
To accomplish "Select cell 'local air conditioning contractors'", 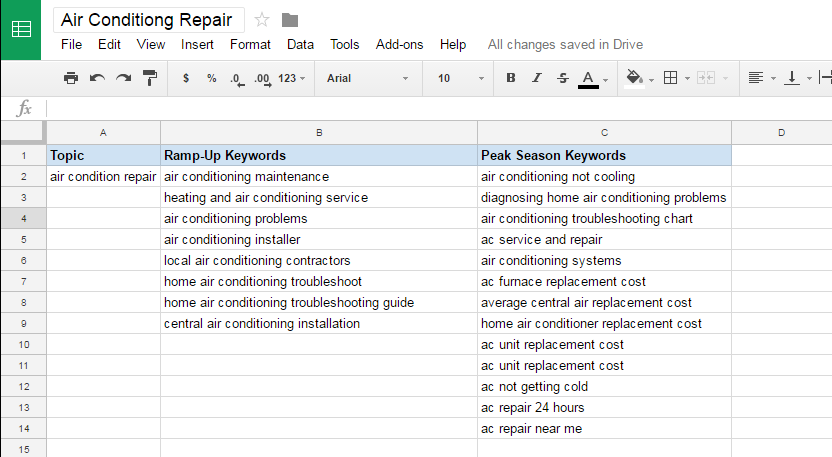I will pyautogui.click(x=319, y=261).
